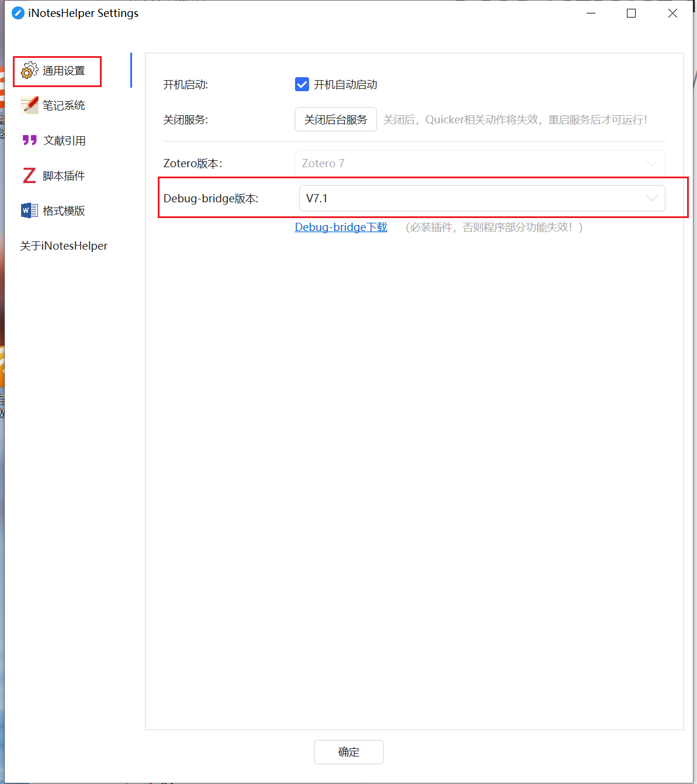Uncheck the 开机自动启动 checkbox
This screenshot has height=784, width=697.
[x=302, y=84]
